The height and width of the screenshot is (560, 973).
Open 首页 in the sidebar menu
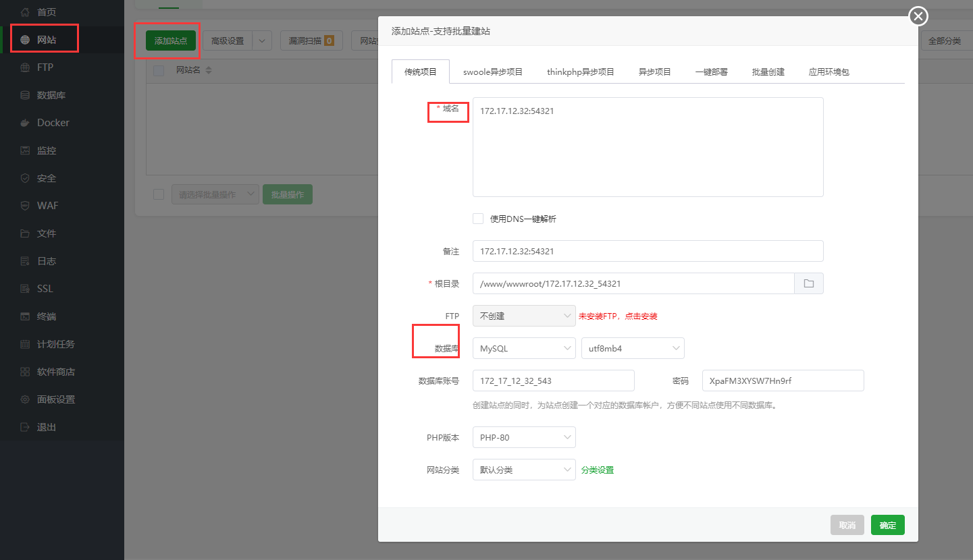[47, 12]
